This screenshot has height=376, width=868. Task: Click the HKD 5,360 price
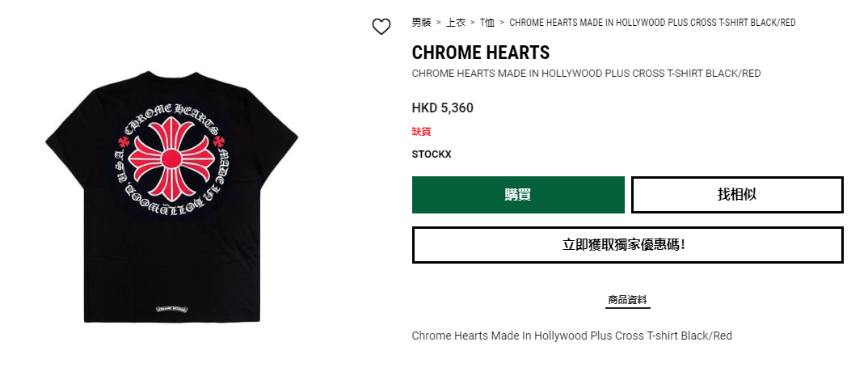coord(442,108)
